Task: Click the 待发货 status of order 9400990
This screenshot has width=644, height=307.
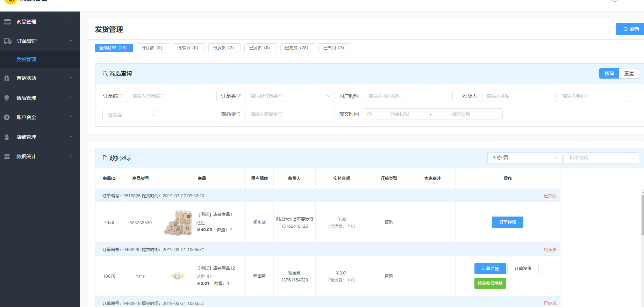Action: pos(550,250)
